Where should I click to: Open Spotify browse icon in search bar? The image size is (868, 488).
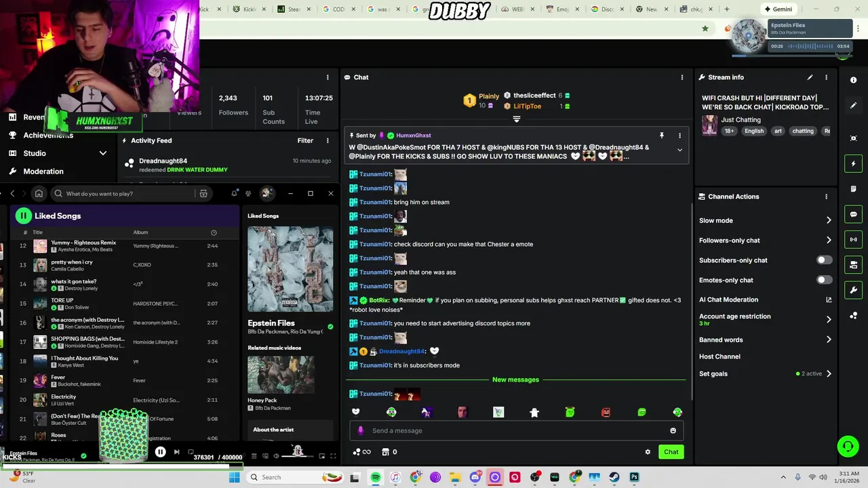point(203,194)
